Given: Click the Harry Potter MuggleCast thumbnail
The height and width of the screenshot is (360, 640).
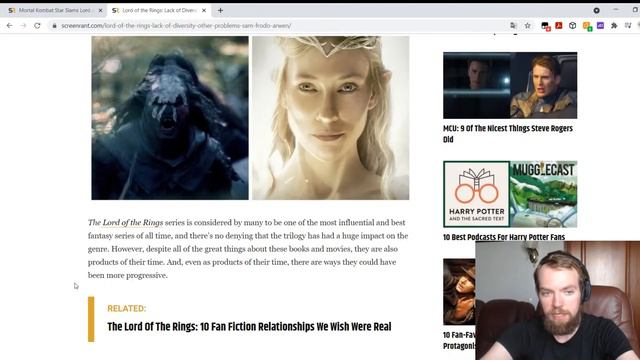Looking at the screenshot, I should [x=510, y=194].
